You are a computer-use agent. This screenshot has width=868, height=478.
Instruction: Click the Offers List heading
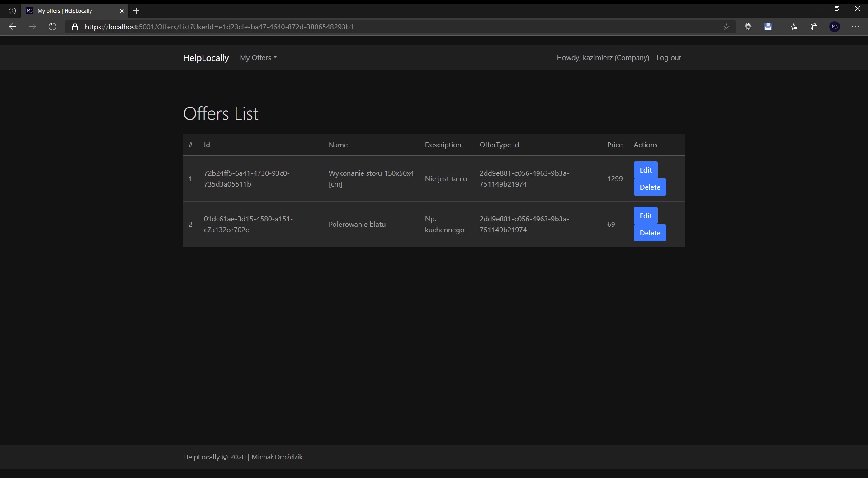tap(221, 113)
